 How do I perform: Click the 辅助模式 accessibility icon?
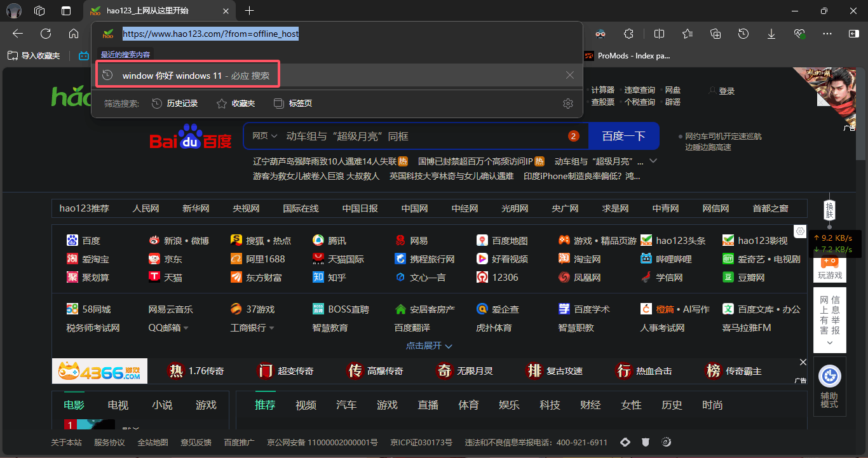click(829, 386)
